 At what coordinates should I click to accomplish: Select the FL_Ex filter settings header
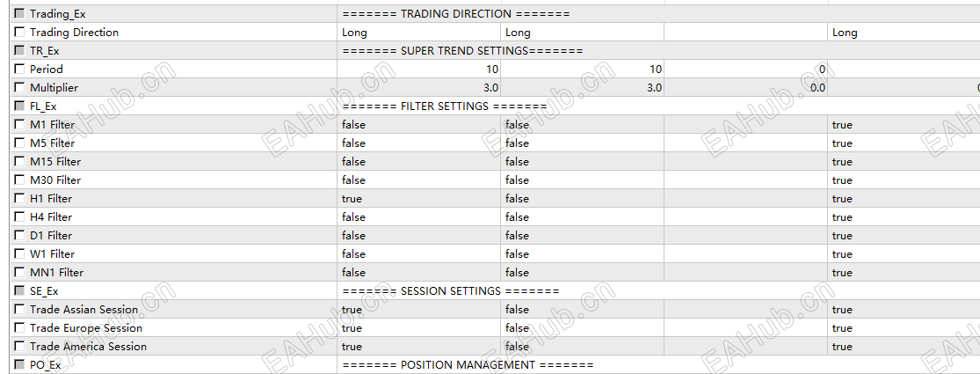click(490, 106)
